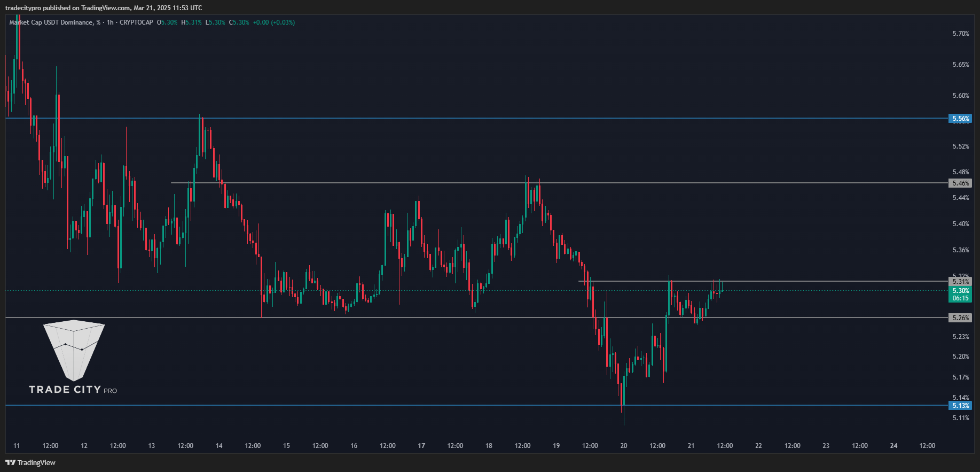Click the 5.65% price axis tick
The width and height of the screenshot is (980, 472).
[961, 65]
